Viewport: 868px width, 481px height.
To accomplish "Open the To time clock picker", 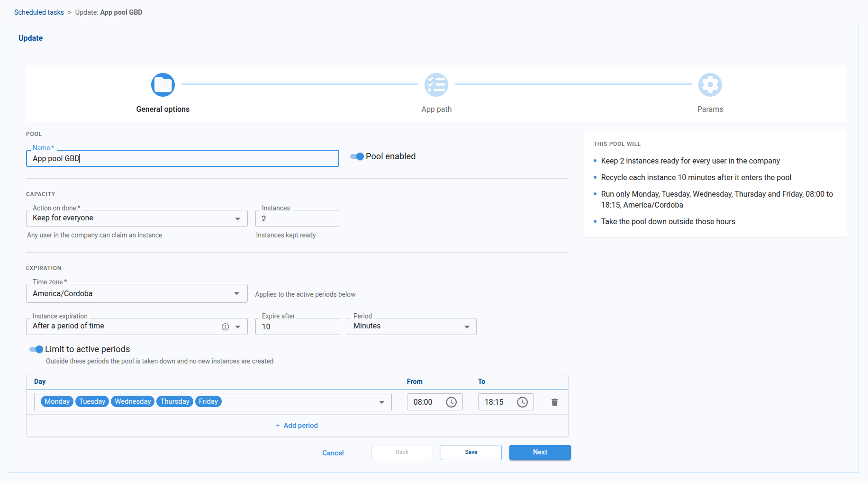I will tap(523, 402).
